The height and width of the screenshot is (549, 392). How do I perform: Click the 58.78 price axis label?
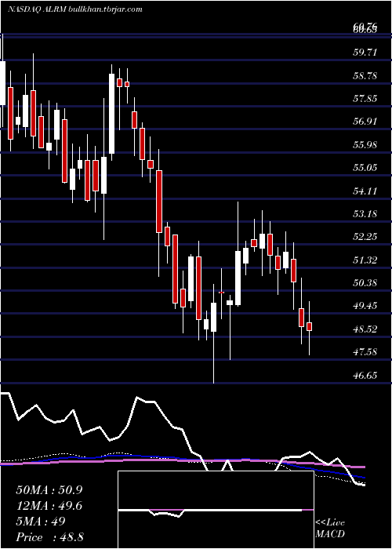pyautogui.click(x=365, y=75)
